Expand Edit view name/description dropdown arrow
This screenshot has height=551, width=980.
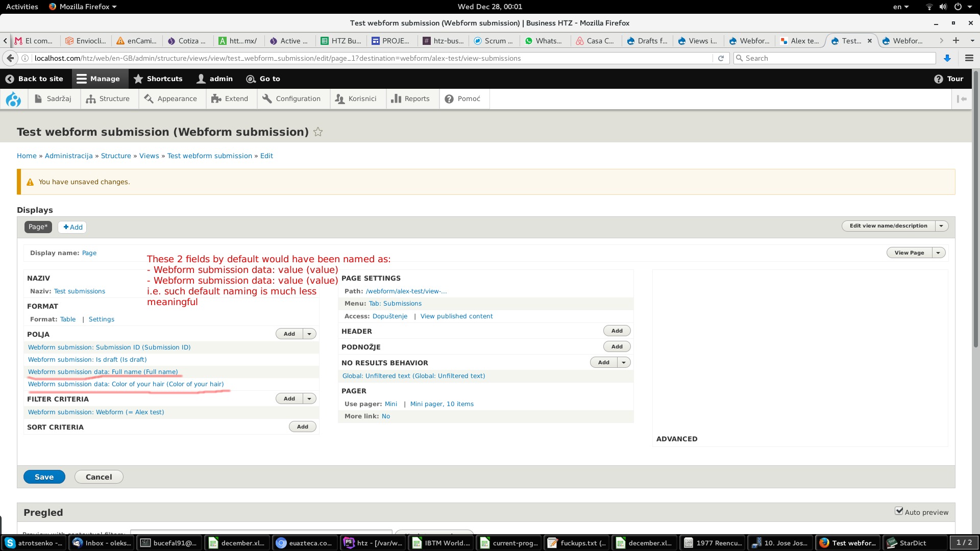pyautogui.click(x=942, y=226)
